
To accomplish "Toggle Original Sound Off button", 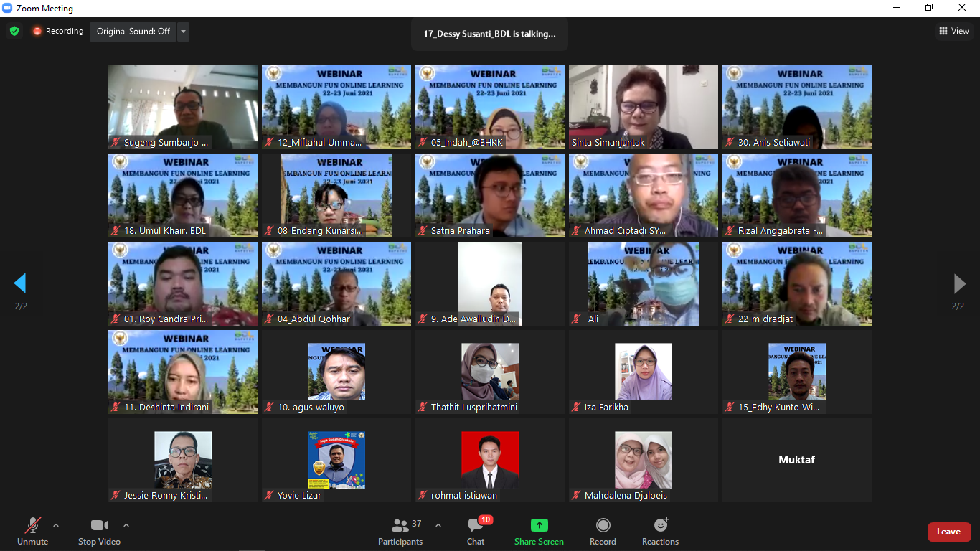I will coord(133,32).
